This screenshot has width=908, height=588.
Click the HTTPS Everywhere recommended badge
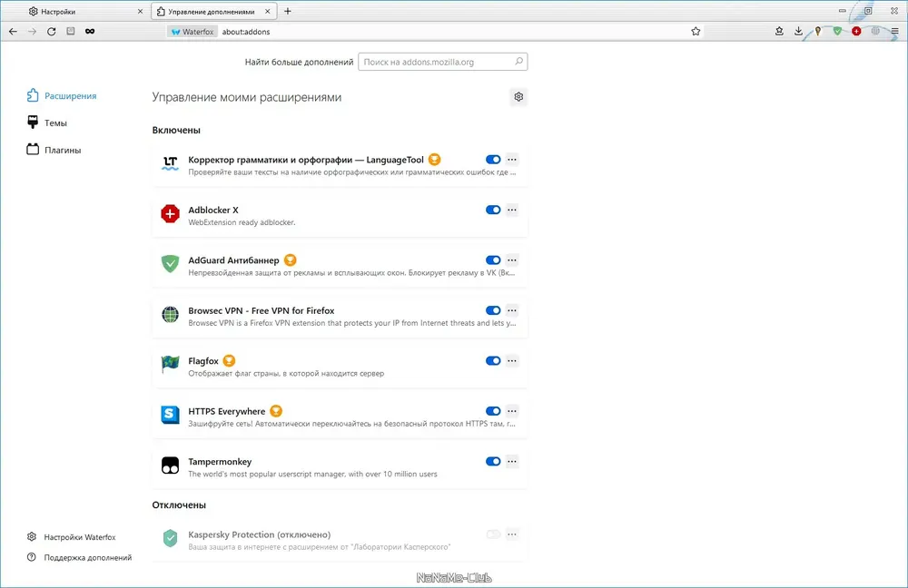pyautogui.click(x=276, y=411)
